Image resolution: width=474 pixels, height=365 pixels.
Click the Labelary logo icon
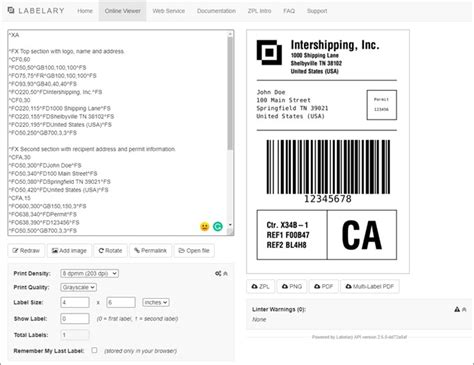tap(11, 10)
